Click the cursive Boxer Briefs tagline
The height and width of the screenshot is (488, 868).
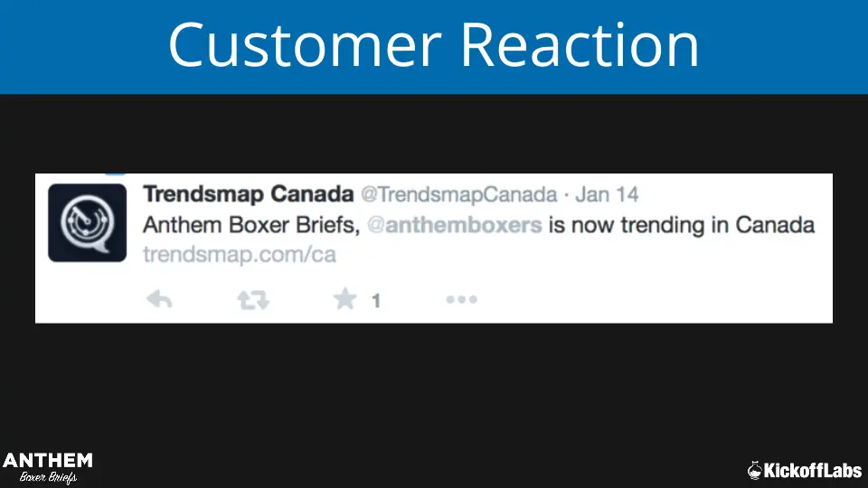click(x=49, y=477)
